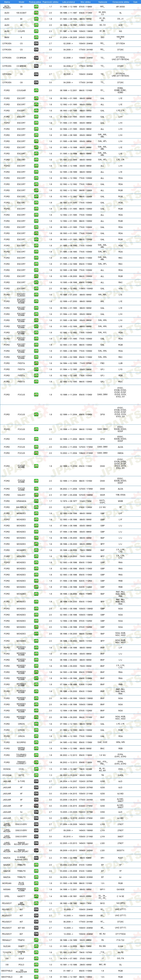Click the petrol icon for Ford Cougar
The height and width of the screenshot is (980, 141).
(x=36, y=91)
